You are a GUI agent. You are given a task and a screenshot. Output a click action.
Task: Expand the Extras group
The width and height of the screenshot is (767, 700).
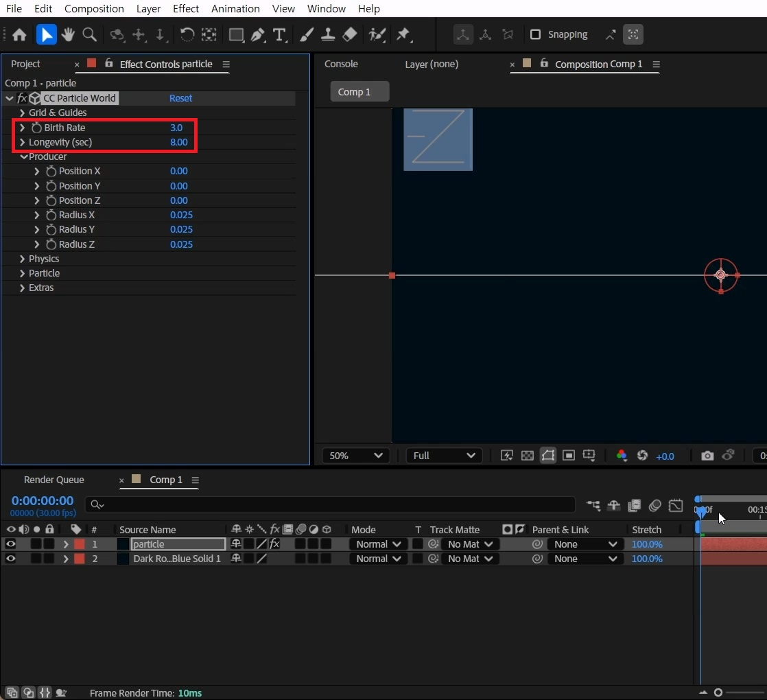22,288
